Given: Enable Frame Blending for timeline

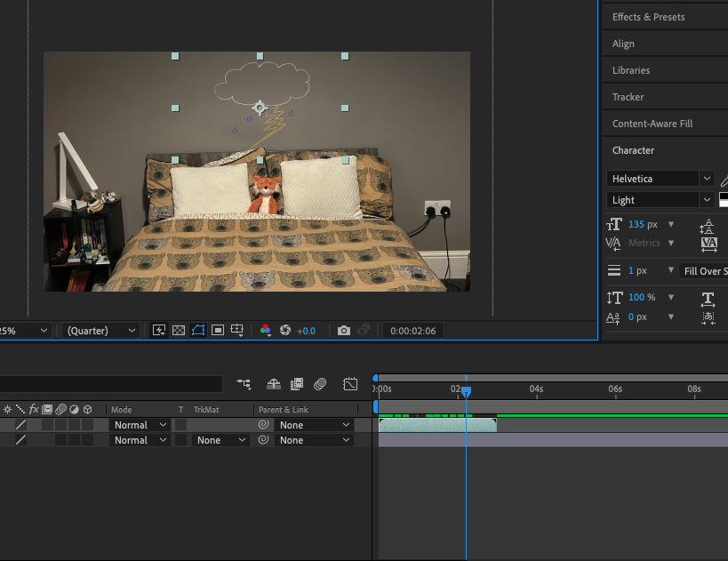Looking at the screenshot, I should [x=297, y=384].
